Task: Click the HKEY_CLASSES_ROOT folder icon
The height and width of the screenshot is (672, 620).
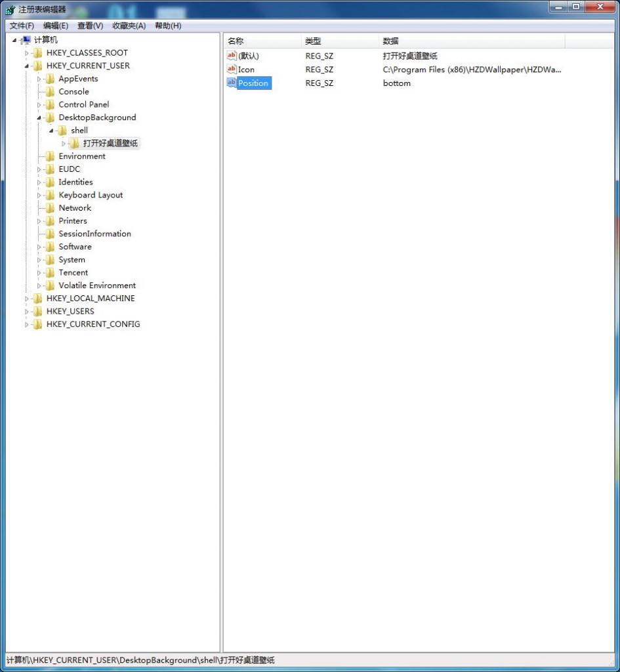Action: [x=37, y=52]
